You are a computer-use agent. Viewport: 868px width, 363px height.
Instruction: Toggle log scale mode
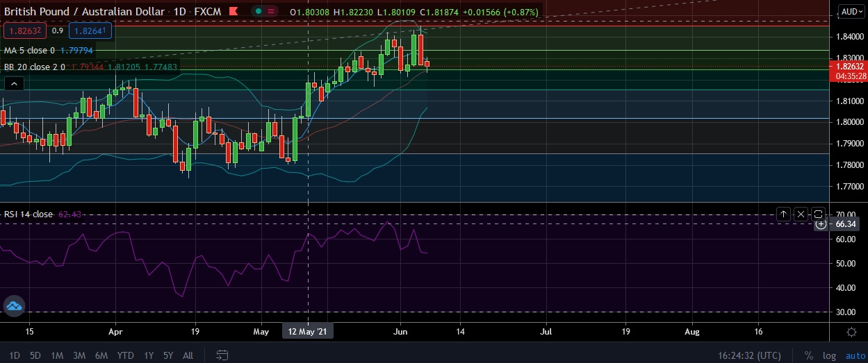(x=828, y=355)
